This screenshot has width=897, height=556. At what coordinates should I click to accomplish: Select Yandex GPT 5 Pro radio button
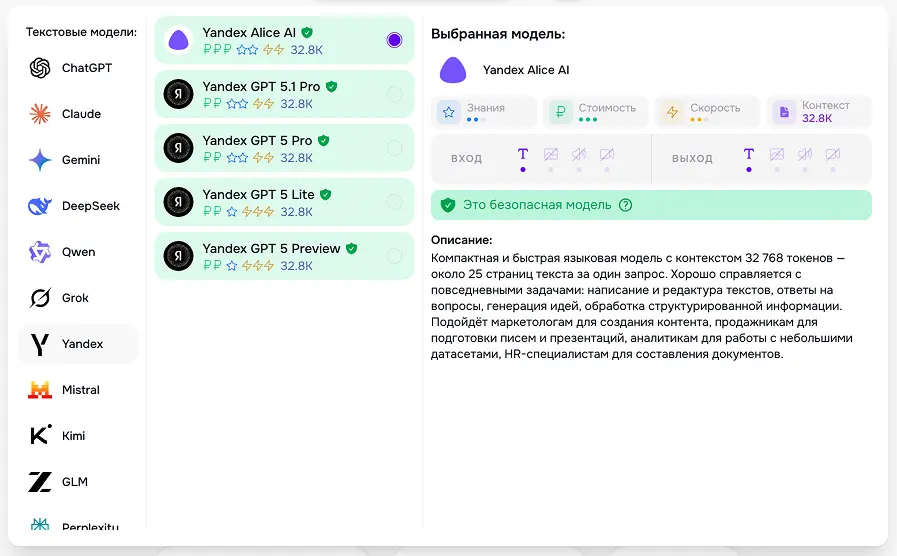click(394, 148)
